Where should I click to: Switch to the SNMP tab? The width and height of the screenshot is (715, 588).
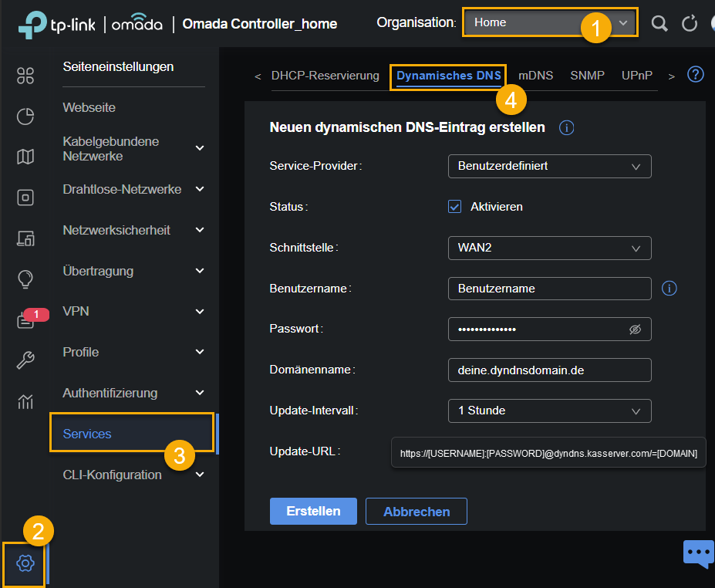(x=587, y=76)
